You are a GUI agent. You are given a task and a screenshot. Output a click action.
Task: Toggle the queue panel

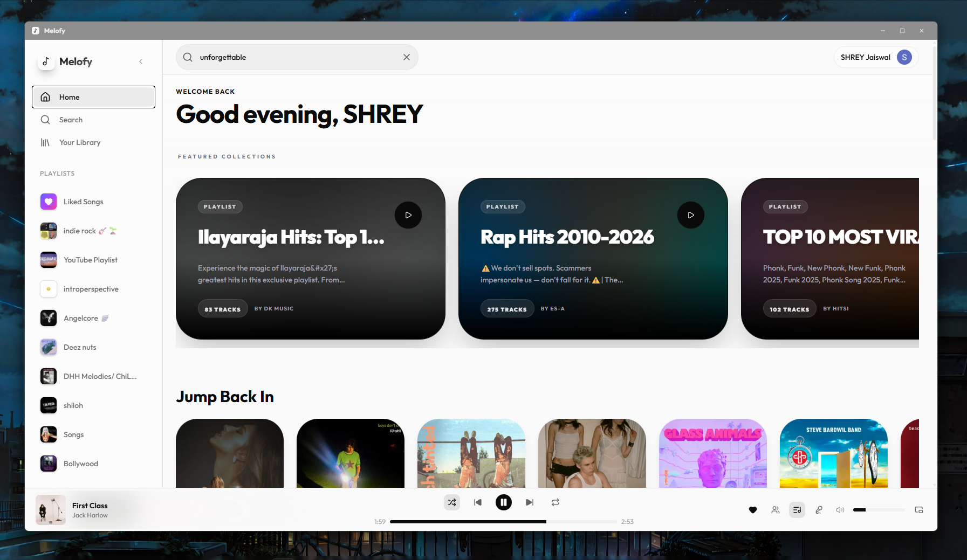coord(797,510)
